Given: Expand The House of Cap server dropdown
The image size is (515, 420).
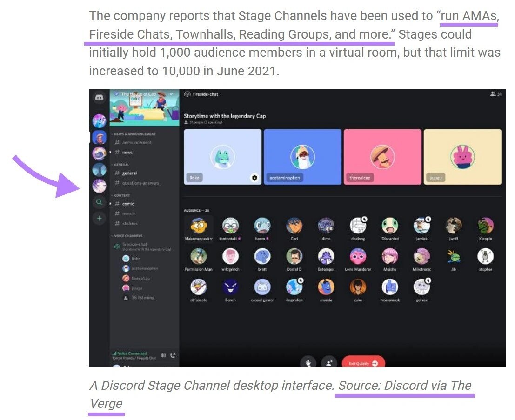Looking at the screenshot, I should coord(171,94).
